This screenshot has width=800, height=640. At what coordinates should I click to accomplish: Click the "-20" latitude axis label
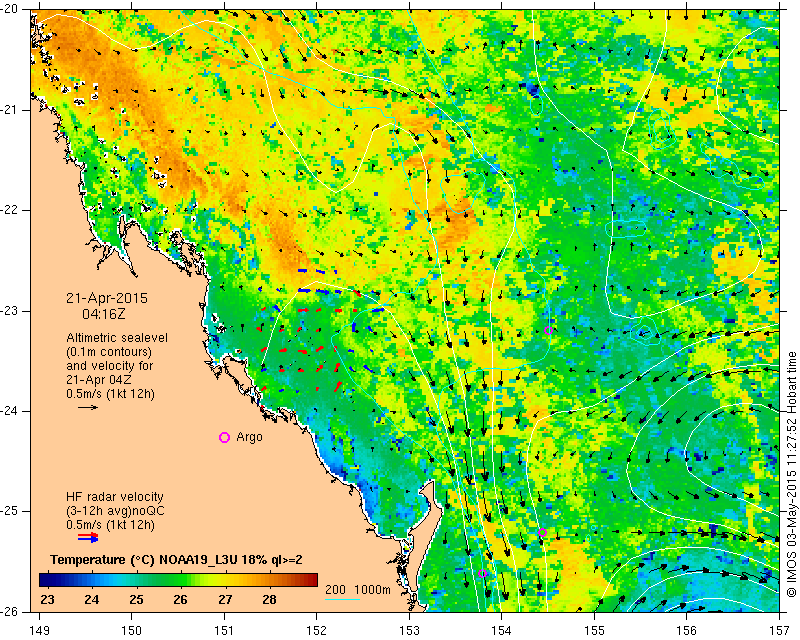coord(10,9)
